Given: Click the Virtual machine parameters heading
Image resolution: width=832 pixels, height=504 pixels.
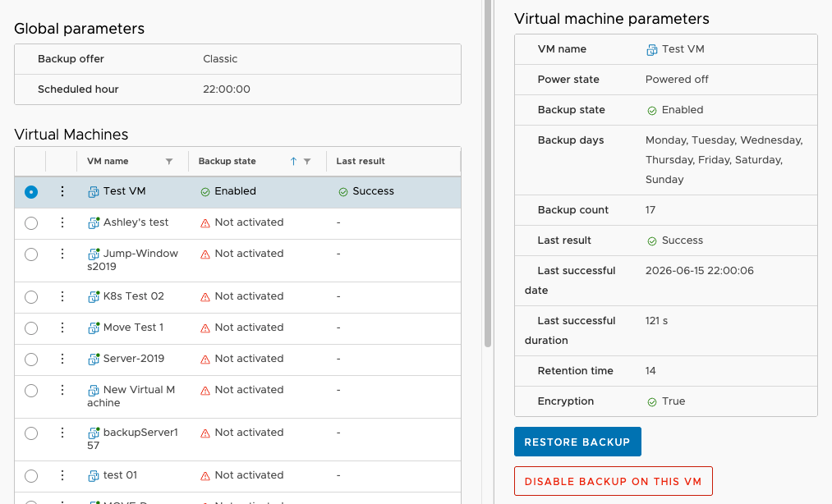Looking at the screenshot, I should (611, 19).
